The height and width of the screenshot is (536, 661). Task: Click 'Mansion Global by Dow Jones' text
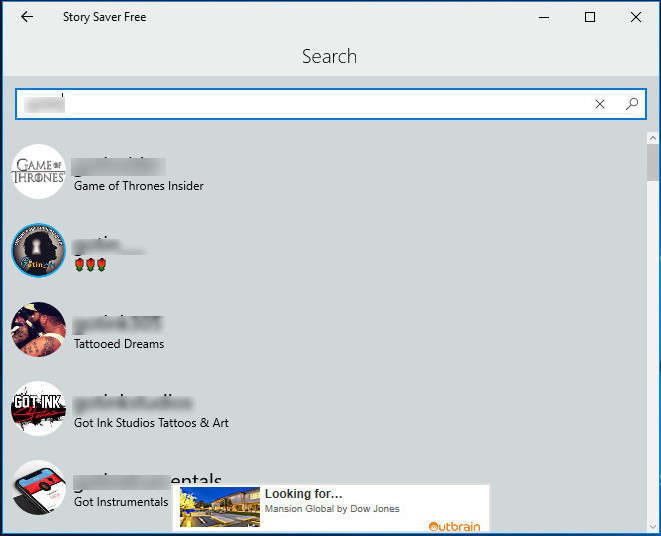(332, 509)
